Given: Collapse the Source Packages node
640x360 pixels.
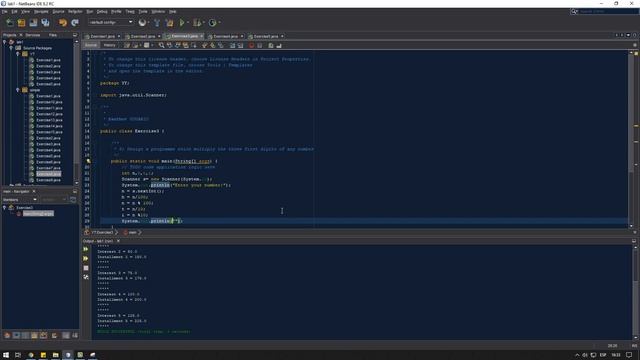Looking at the screenshot, I should click(11, 48).
